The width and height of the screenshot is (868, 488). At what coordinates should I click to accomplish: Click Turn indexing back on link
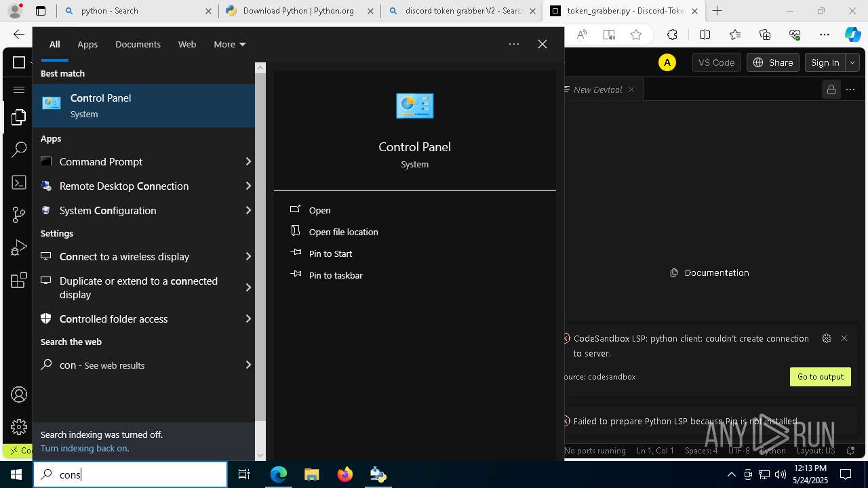[x=85, y=448]
